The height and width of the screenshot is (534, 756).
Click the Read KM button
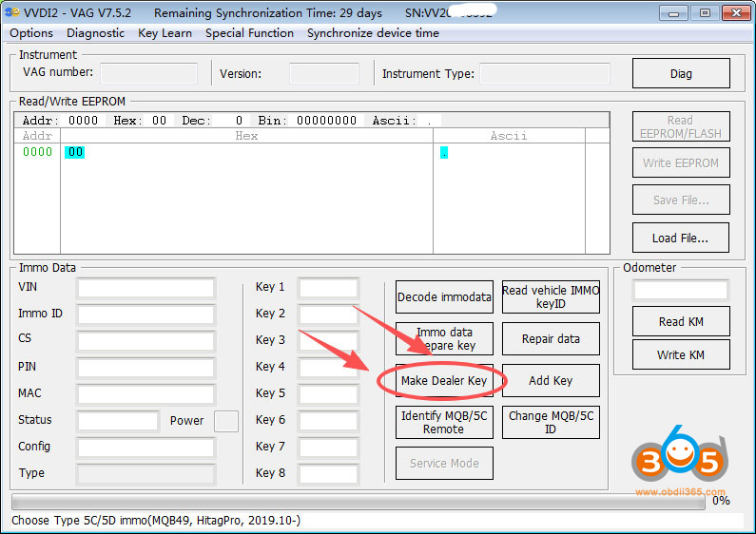[x=681, y=321]
